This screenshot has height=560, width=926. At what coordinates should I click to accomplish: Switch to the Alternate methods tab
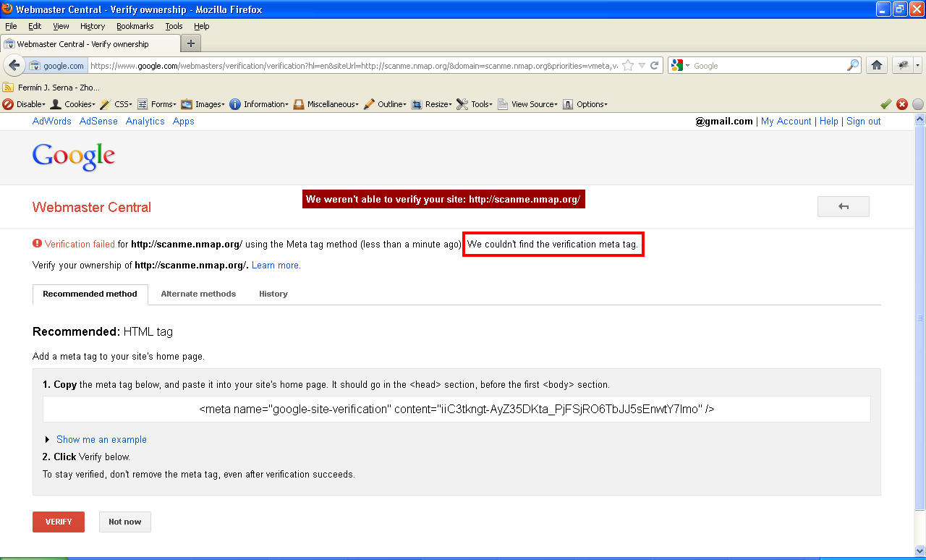click(198, 294)
